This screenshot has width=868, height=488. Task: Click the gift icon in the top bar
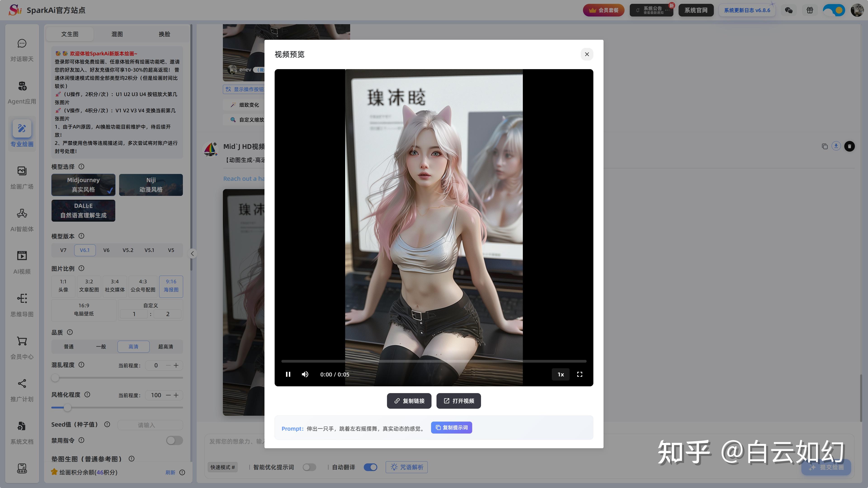[x=810, y=10]
